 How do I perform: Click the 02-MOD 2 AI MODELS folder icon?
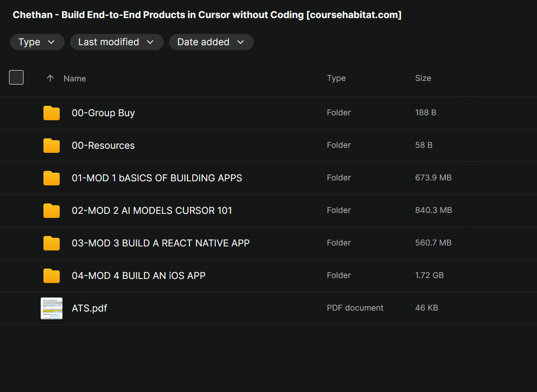[52, 211]
